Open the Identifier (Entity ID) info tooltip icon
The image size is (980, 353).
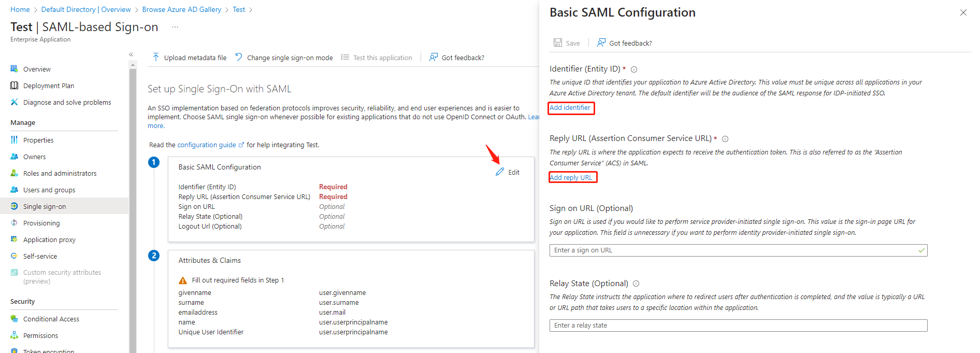[x=633, y=68]
